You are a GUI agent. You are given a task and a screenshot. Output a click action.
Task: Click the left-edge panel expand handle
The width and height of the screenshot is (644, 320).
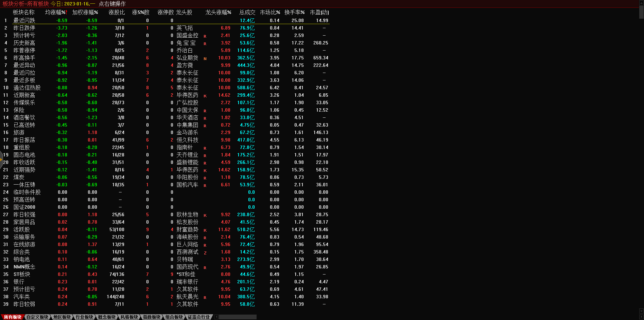(x=1, y=159)
